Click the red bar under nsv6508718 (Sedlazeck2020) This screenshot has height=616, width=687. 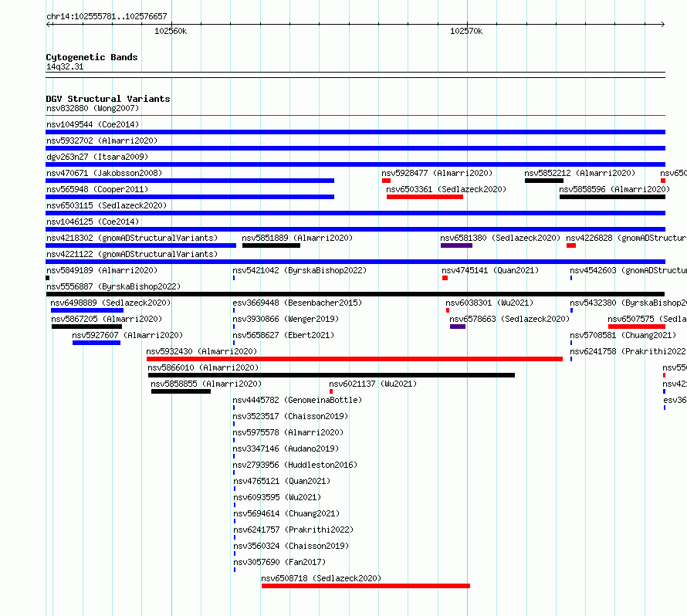pyautogui.click(x=366, y=586)
